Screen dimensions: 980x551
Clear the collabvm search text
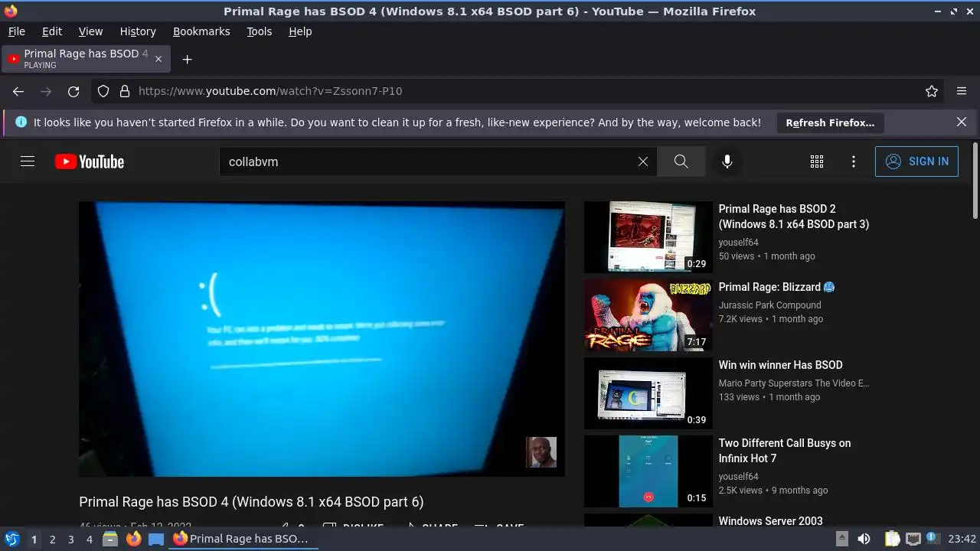(x=643, y=161)
